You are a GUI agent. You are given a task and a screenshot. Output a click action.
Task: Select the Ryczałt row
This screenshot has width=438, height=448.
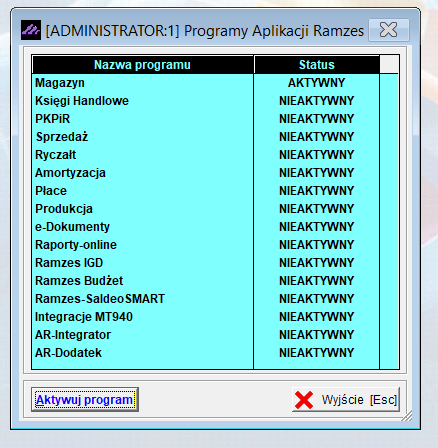206,155
